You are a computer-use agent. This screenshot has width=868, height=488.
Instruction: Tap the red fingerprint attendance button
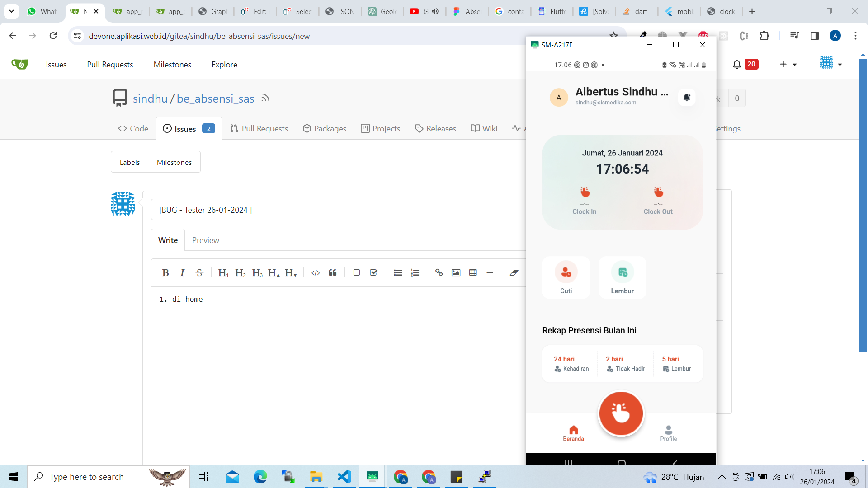[621, 413]
